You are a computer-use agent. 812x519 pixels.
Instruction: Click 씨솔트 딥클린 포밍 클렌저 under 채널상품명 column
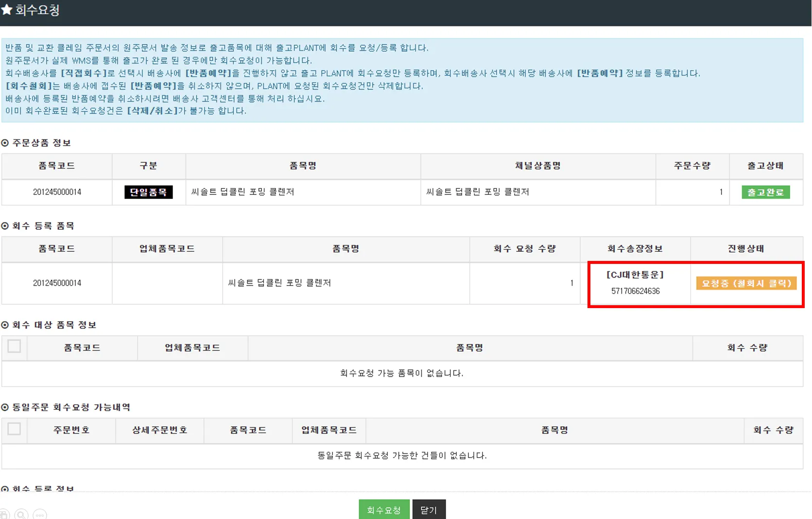pos(478,192)
